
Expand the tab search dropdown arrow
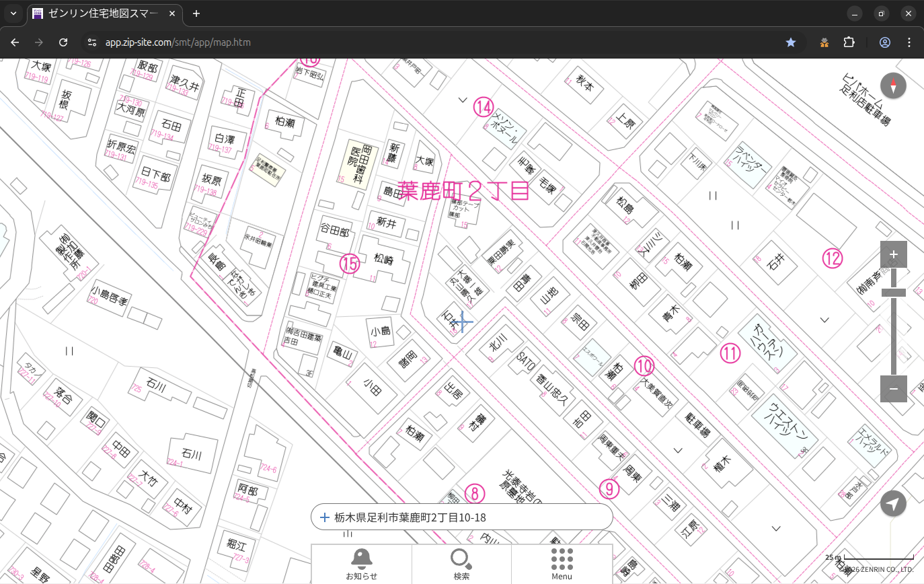coord(13,13)
